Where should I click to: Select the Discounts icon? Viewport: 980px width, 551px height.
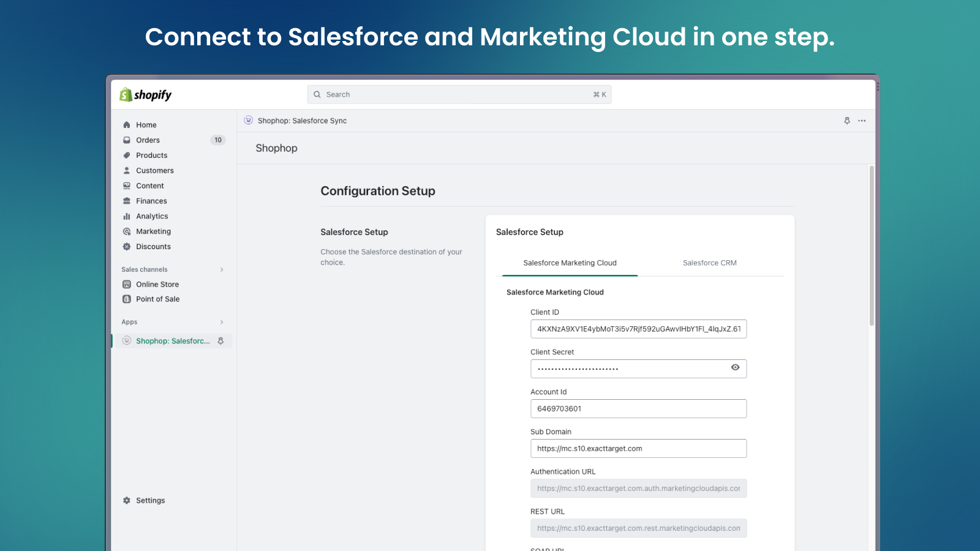pos(127,246)
